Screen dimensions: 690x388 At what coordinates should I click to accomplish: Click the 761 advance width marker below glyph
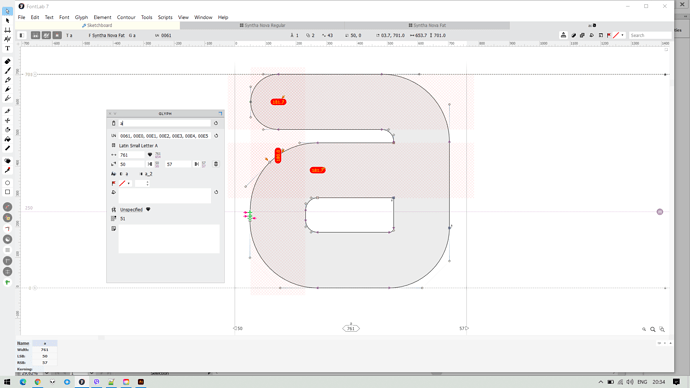click(351, 328)
